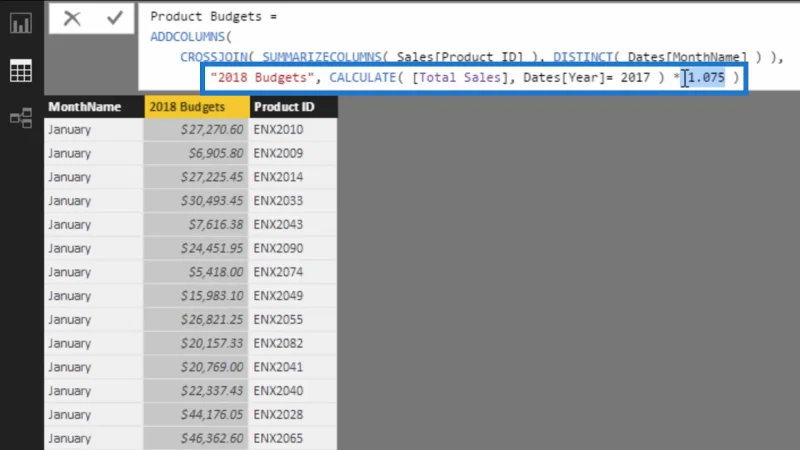
Task: Select the MonthName column header
Action: click(x=94, y=107)
